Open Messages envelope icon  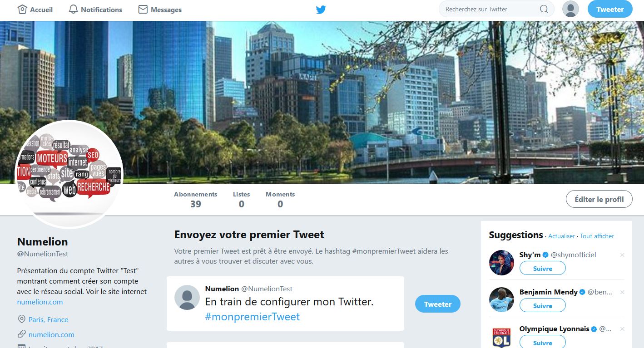click(x=143, y=9)
